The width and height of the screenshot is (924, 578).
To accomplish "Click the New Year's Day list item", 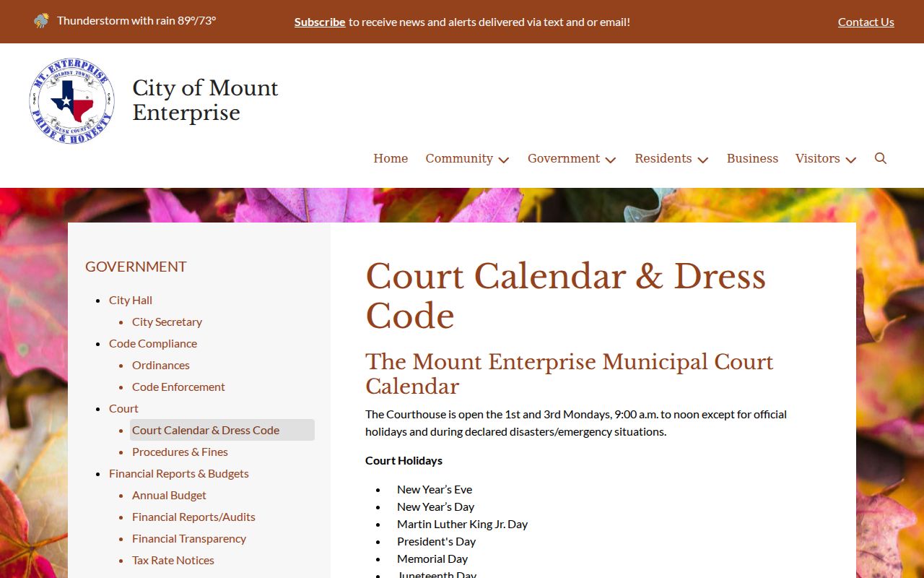I will tap(435, 506).
